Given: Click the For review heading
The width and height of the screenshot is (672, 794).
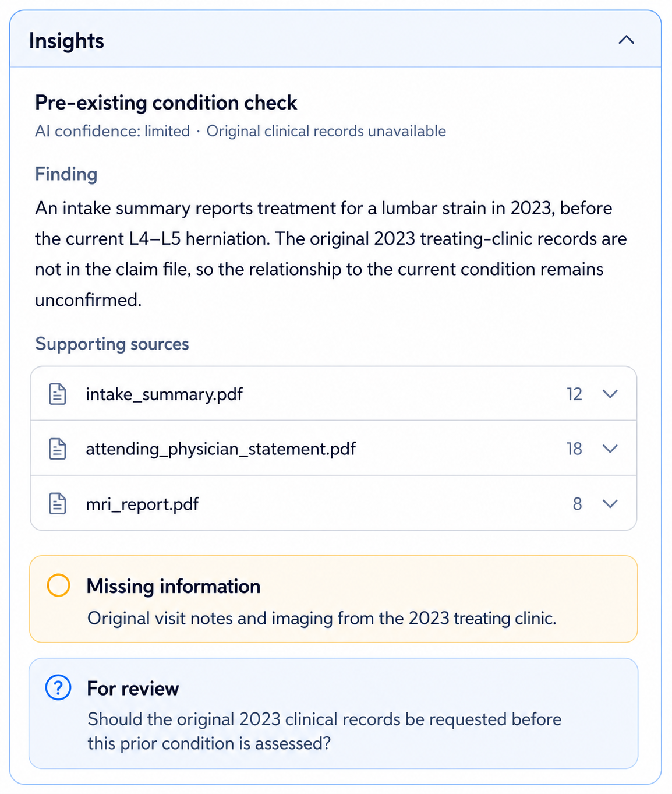Looking at the screenshot, I should coord(133,689).
